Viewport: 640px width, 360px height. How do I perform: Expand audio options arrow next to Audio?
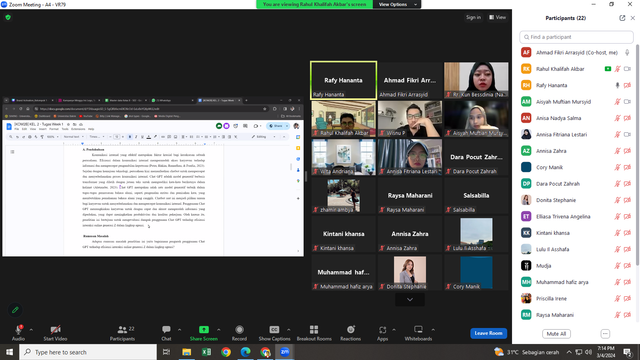pos(31,330)
